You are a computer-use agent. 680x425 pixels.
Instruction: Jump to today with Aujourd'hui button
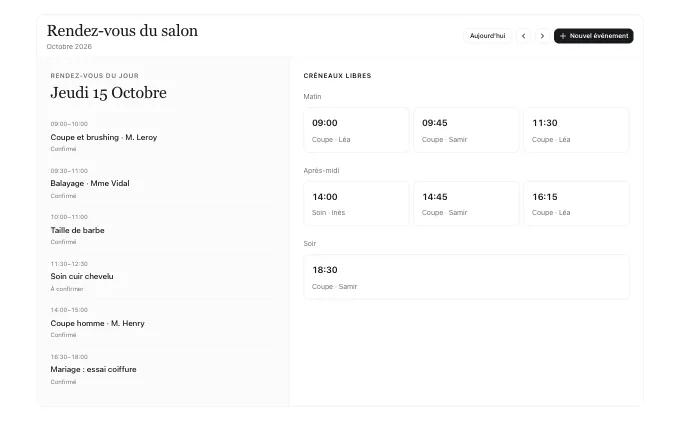(x=487, y=36)
